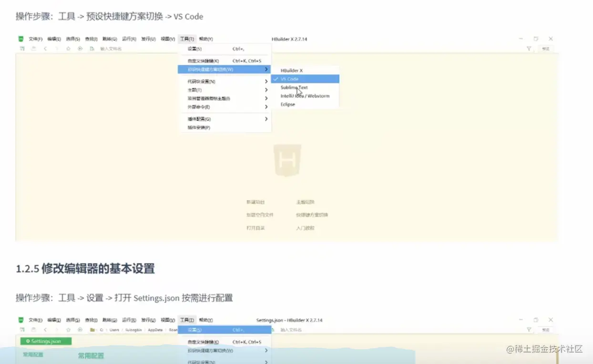Viewport: 593px width, 364px height.
Task: Click the HBuilder logo icon in the HBuilder X 2.7.14 window
Action: click(x=21, y=39)
